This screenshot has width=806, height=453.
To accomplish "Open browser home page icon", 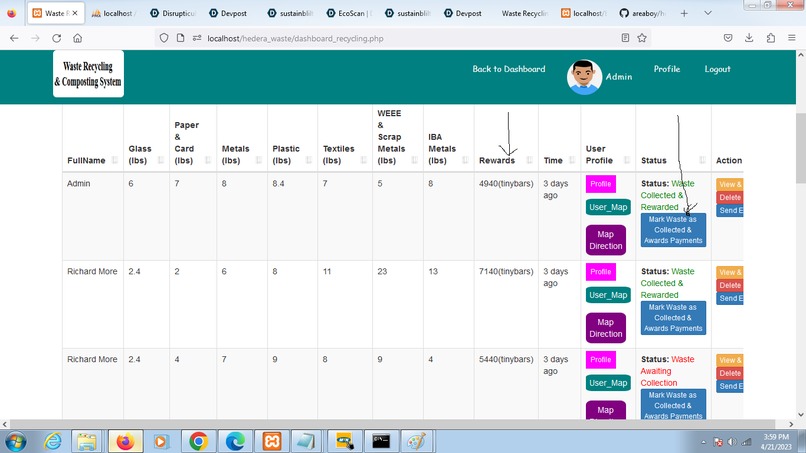I will tap(78, 38).
